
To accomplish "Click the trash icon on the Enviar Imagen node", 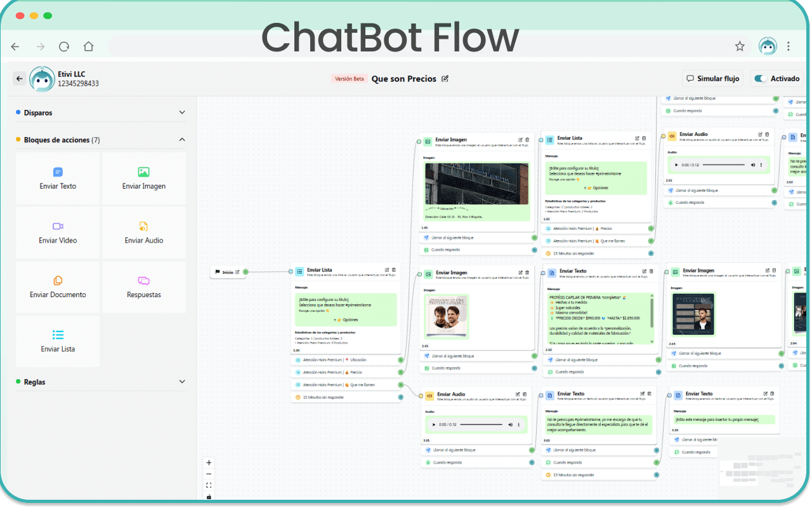I will pos(527,140).
